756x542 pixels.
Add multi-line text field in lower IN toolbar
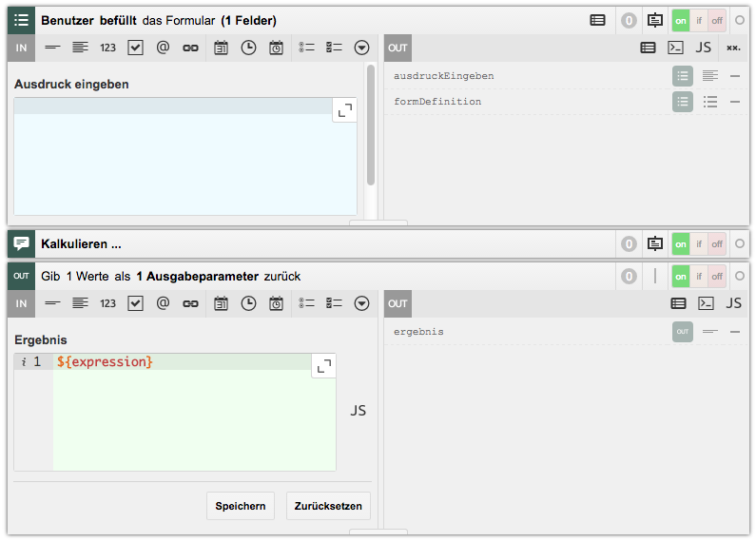tap(80, 303)
